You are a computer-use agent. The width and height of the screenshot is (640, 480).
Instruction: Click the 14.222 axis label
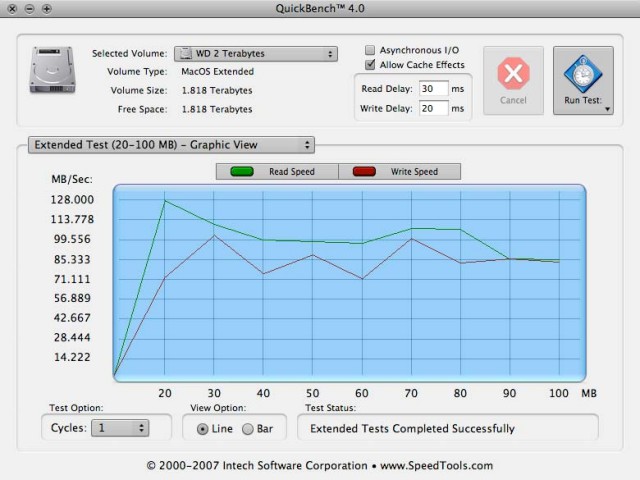(x=72, y=357)
